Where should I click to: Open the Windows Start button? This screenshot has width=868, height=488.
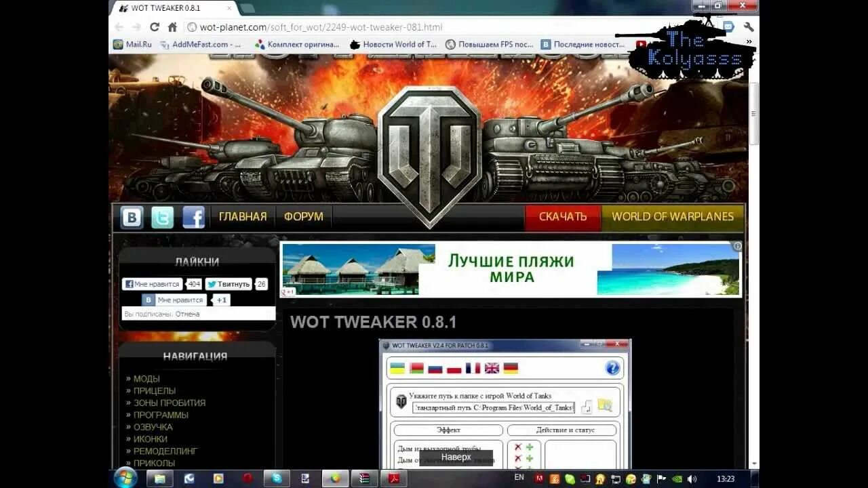coord(125,478)
